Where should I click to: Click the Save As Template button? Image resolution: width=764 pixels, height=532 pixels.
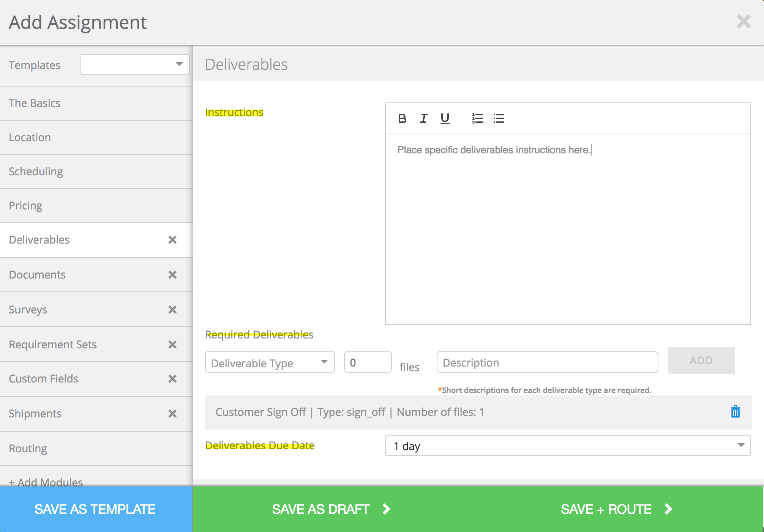click(x=95, y=509)
